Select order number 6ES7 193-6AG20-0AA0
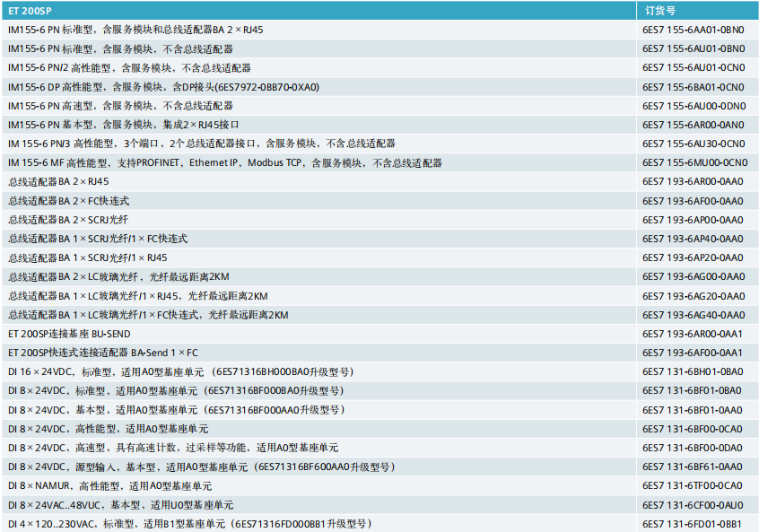The height and width of the screenshot is (532, 759). (x=694, y=296)
